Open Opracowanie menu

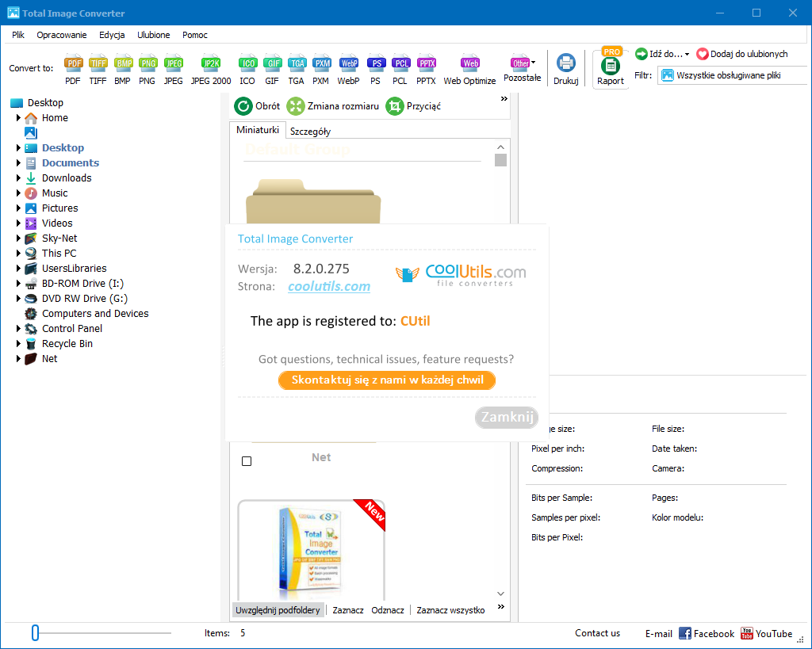pos(62,35)
